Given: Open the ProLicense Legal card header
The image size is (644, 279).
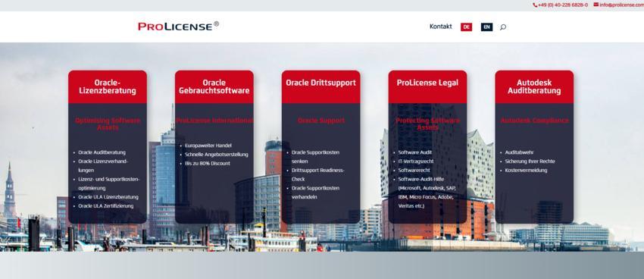Looking at the screenshot, I should click(427, 86).
